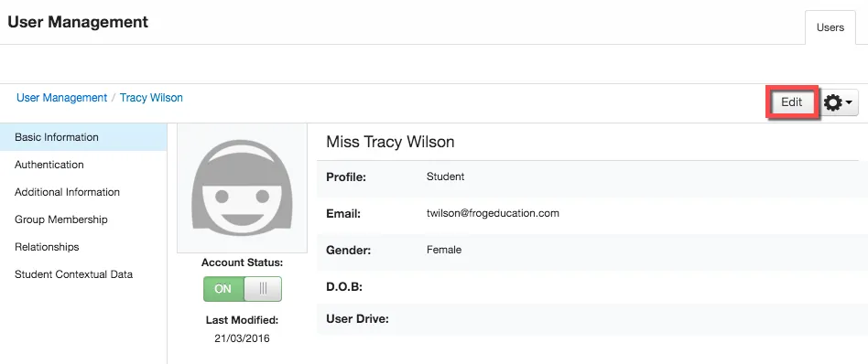The image size is (868, 364).
Task: Toggle the Account Status ON switch
Action: point(243,289)
